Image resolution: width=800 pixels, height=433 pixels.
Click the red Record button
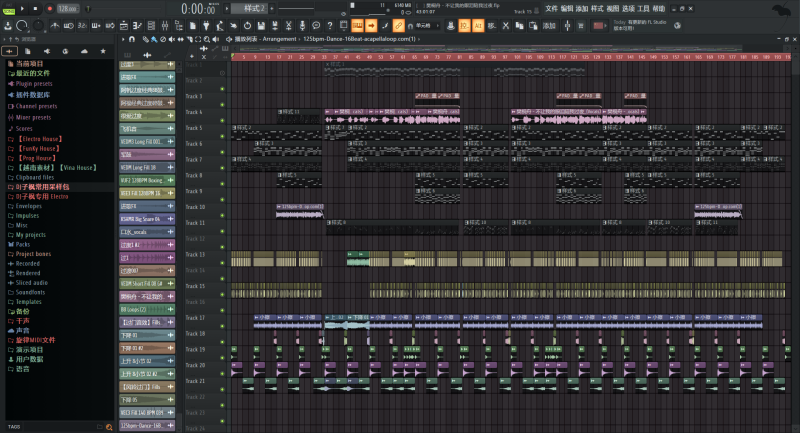[49, 9]
